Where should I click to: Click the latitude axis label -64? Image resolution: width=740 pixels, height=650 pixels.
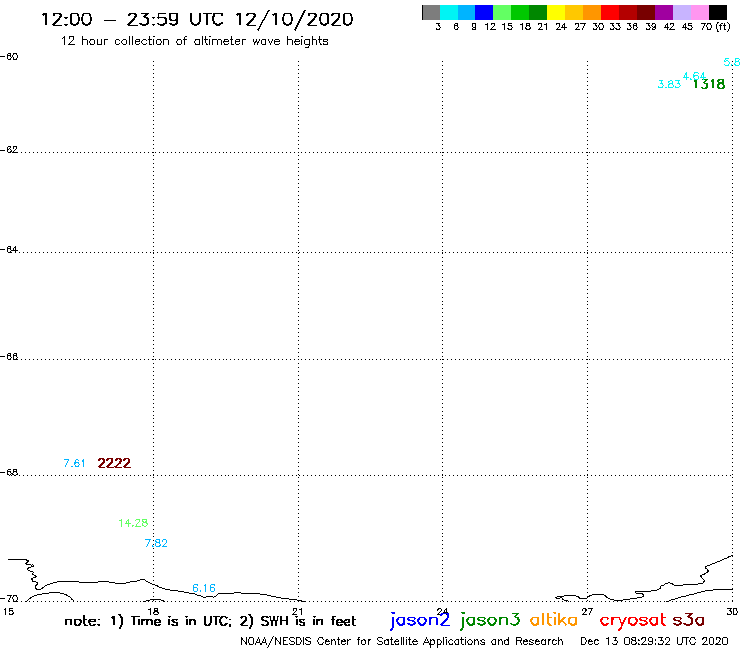click(x=9, y=249)
